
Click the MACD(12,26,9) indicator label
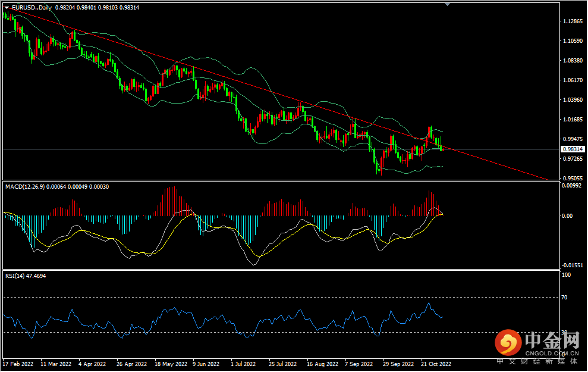[x=24, y=186]
